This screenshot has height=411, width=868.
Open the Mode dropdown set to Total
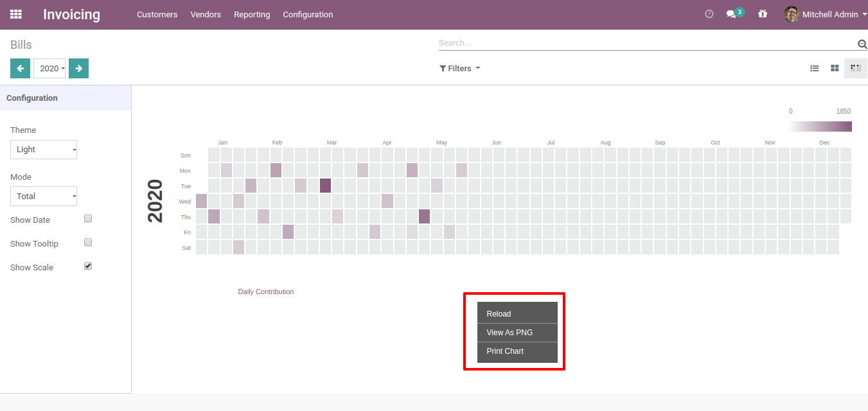(44, 197)
